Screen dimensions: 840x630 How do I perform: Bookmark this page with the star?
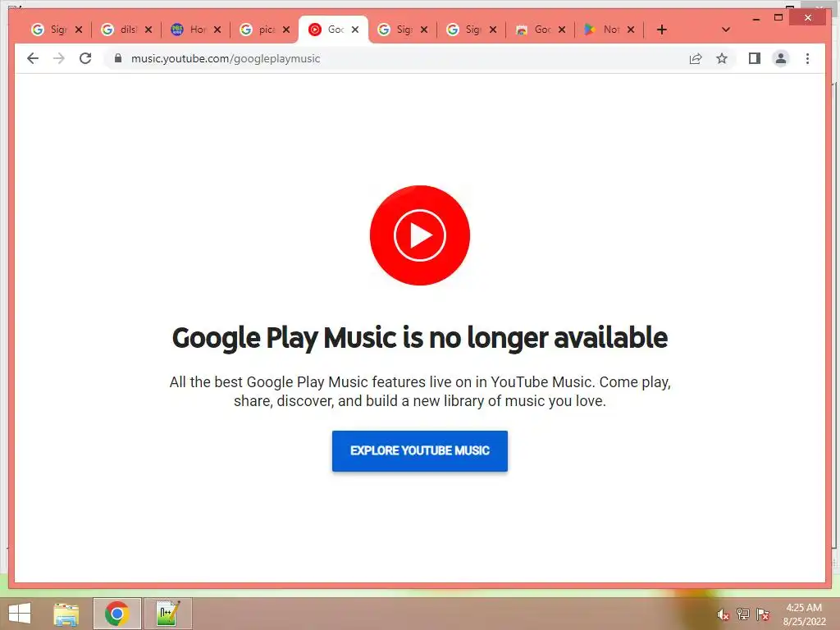pos(722,58)
